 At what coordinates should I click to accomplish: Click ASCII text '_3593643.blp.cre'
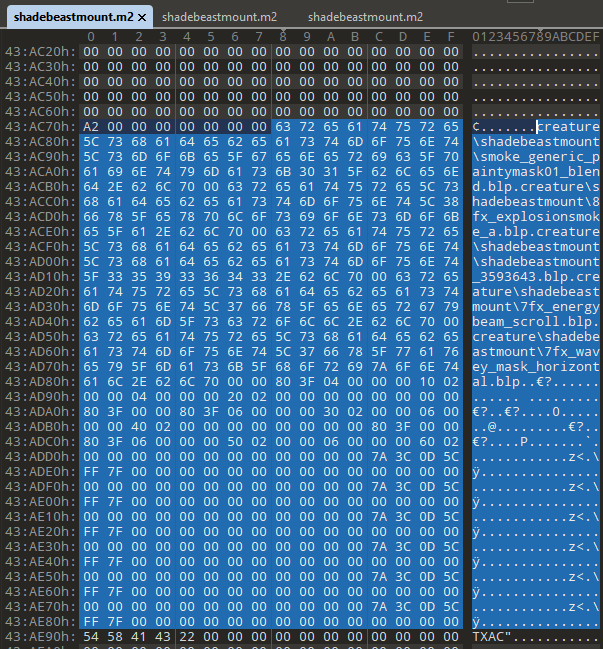536,276
